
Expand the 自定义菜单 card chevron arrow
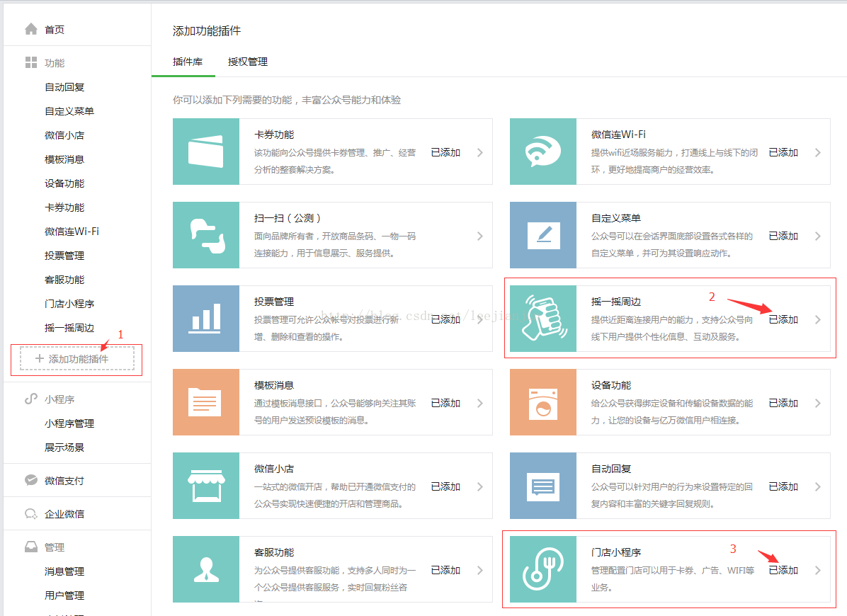818,236
